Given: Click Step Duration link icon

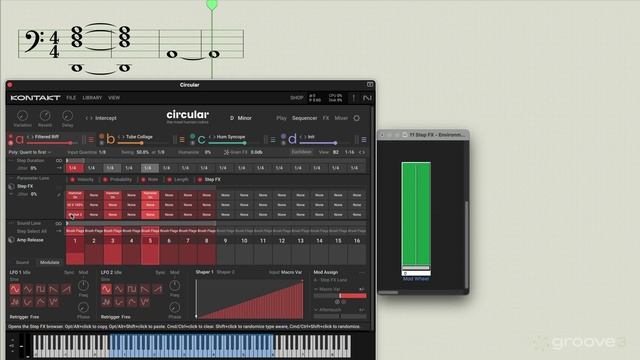Looking at the screenshot, I should pyautogui.click(x=59, y=161).
